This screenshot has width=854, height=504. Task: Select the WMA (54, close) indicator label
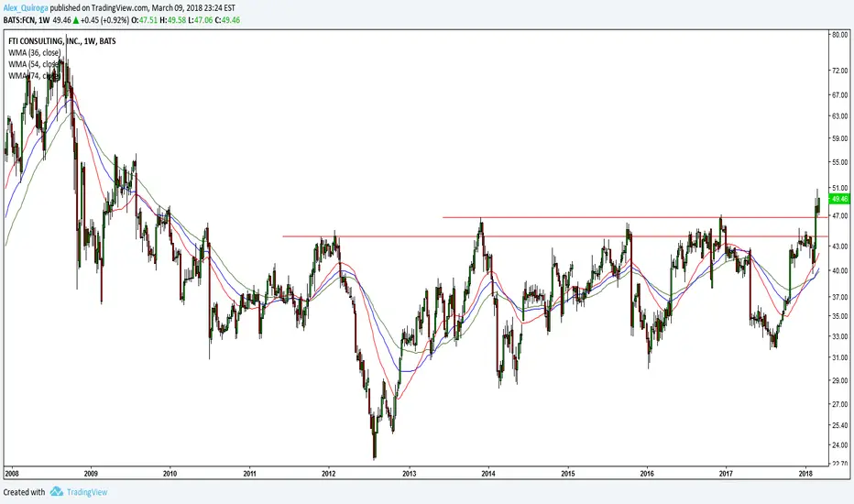[34, 64]
